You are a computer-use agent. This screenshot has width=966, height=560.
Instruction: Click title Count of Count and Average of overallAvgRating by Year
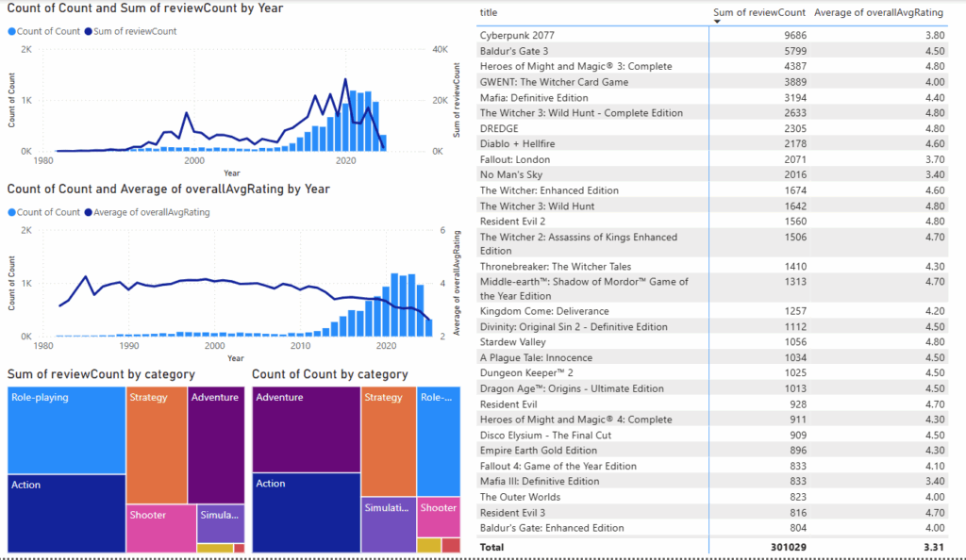(x=169, y=189)
